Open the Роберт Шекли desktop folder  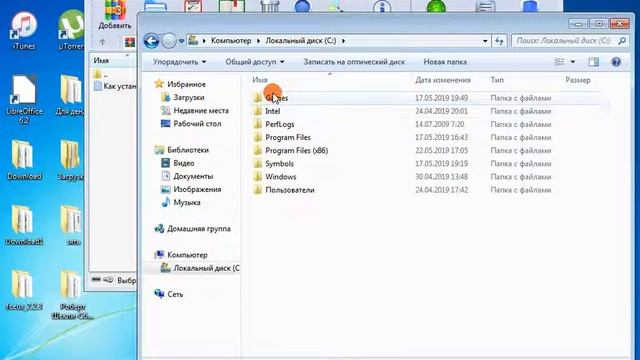[73, 294]
